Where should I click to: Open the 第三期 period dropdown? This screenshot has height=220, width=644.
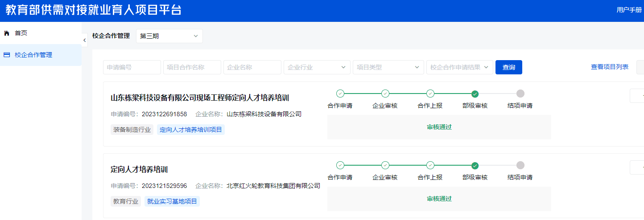pos(169,36)
